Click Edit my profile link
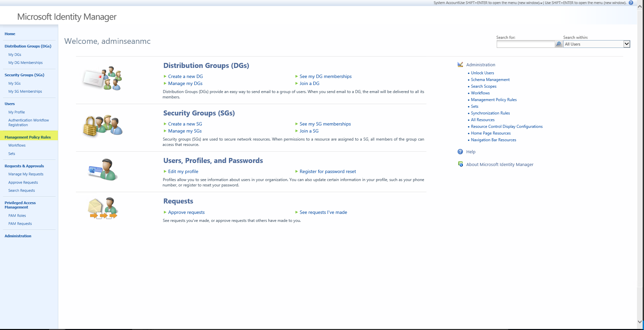 [183, 171]
